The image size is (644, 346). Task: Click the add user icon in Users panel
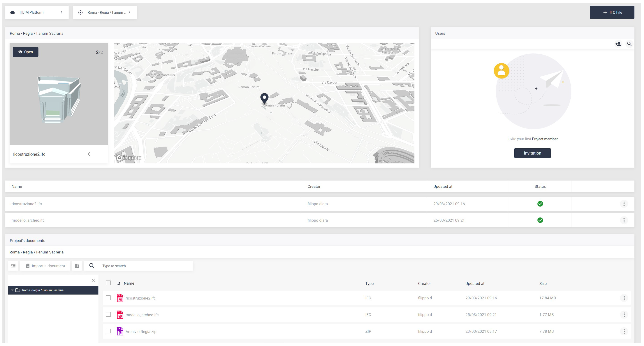[618, 44]
